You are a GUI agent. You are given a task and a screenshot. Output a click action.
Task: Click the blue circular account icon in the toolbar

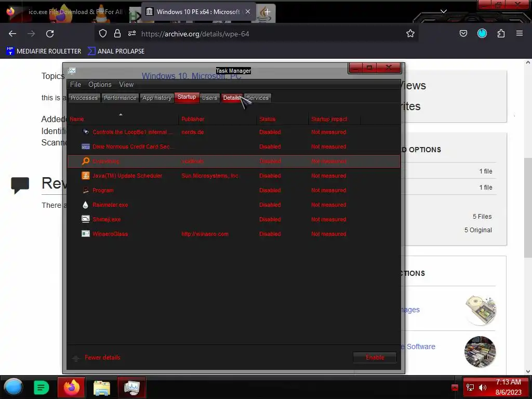tap(482, 34)
